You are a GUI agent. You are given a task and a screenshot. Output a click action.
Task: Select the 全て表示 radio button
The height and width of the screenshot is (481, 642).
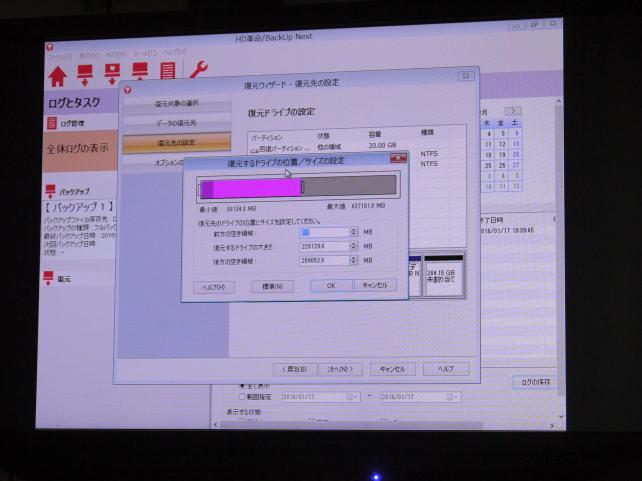(x=242, y=386)
